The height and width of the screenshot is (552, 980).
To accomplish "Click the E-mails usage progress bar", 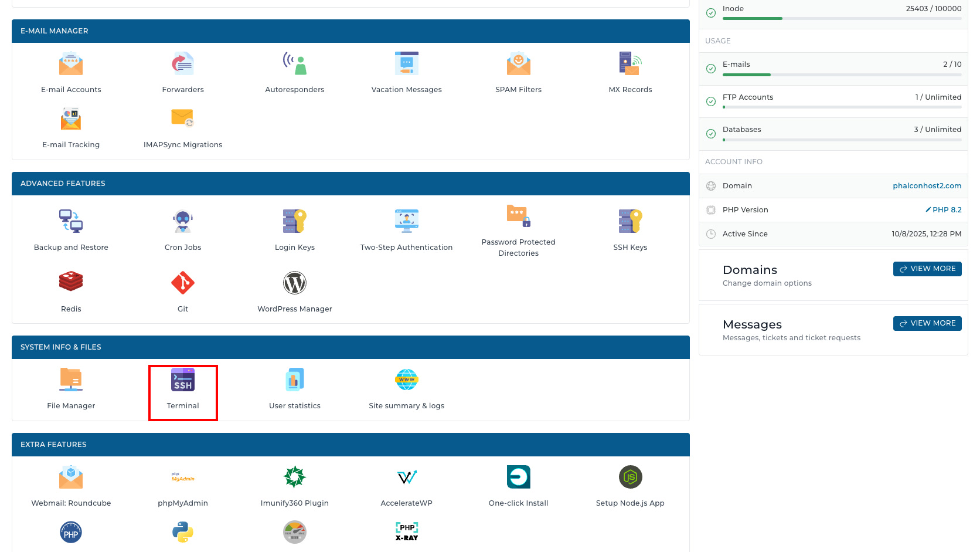I will click(842, 75).
